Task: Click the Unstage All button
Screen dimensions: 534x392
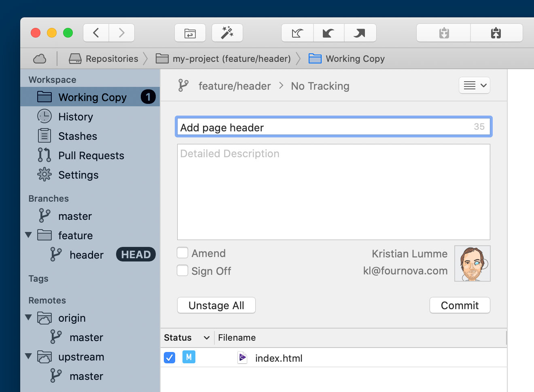Action: click(216, 305)
